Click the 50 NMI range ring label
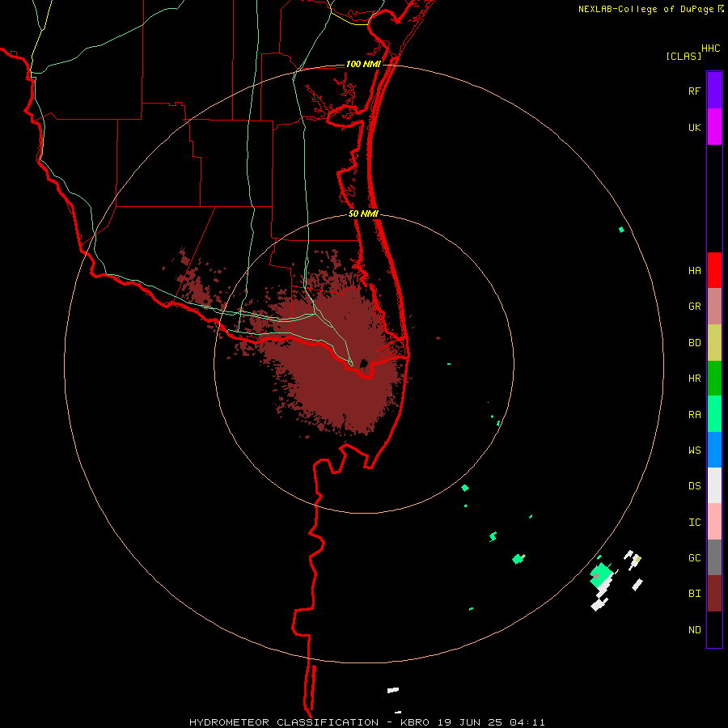728x728 pixels. pyautogui.click(x=363, y=214)
